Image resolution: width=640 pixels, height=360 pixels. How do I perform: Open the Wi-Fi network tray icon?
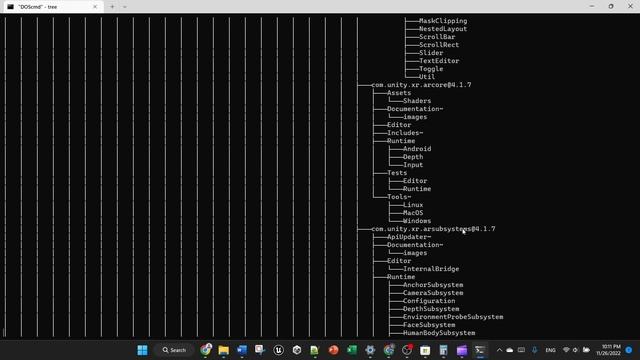(x=566, y=350)
